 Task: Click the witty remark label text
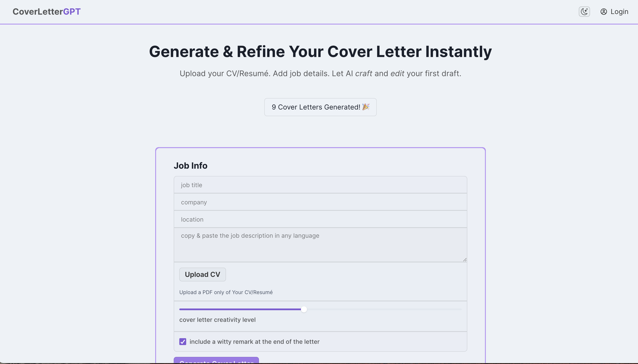[x=255, y=341]
